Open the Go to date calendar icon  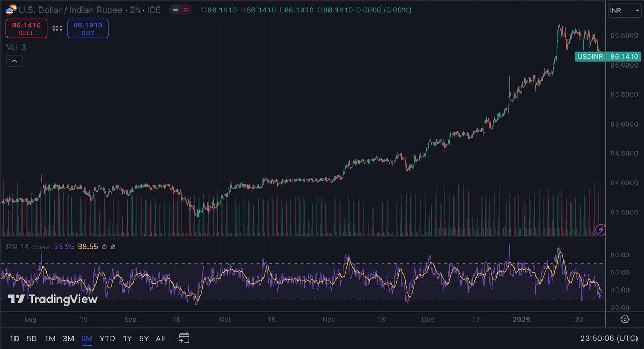click(x=184, y=338)
